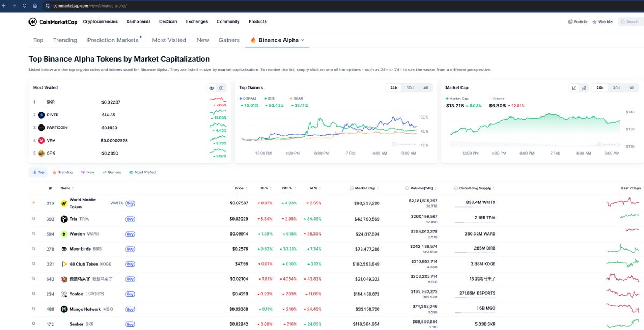Click the Search field
The width and height of the screenshot is (644, 330).
click(x=631, y=22)
